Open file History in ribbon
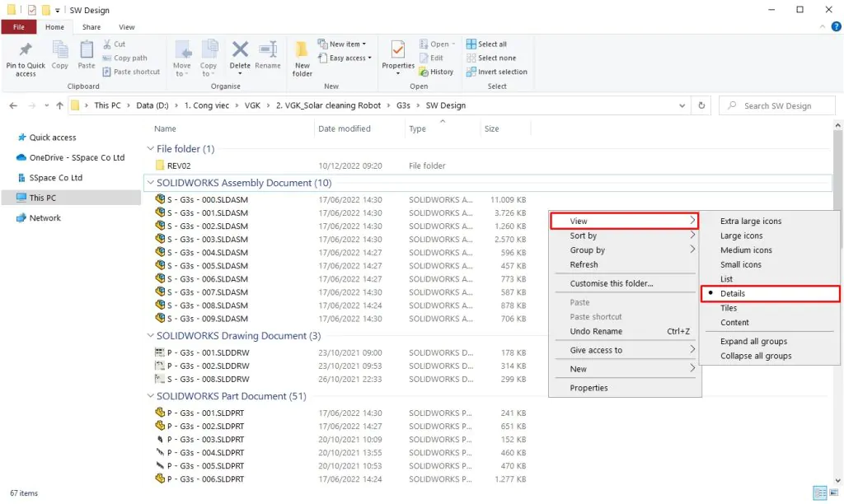Viewport: 844px width, 504px height. click(436, 72)
